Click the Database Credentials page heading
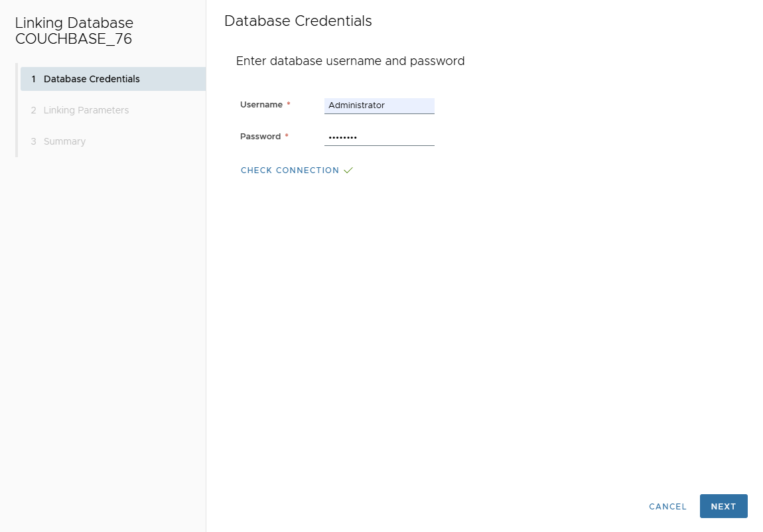Viewport: 763px width, 532px height. point(298,21)
